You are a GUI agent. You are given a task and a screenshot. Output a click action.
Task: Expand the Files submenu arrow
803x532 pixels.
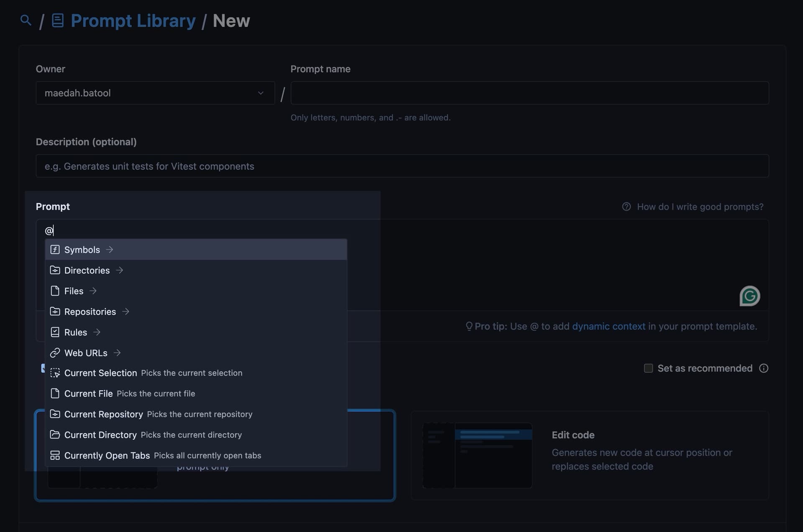[93, 291]
